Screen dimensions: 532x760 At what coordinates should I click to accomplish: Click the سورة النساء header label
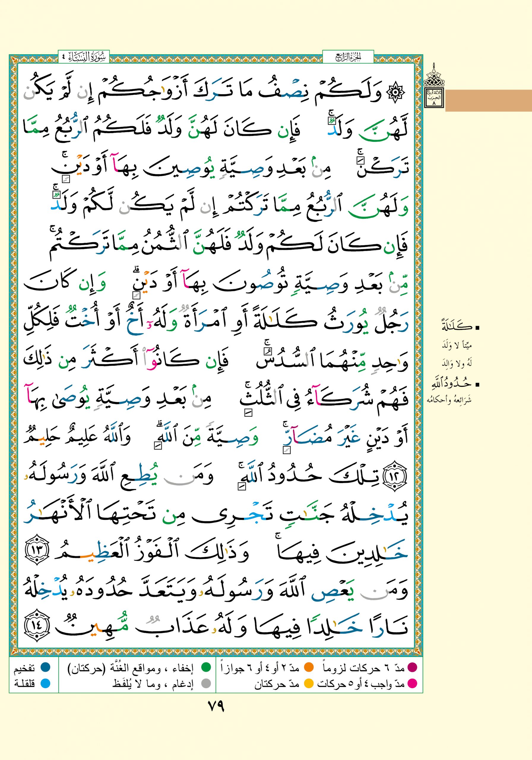83,57
